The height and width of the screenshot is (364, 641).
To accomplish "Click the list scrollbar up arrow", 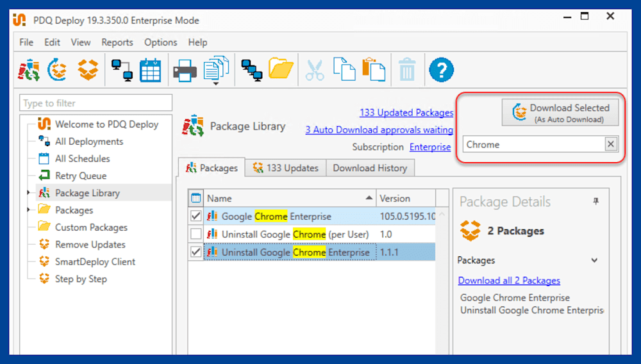I will pos(442,214).
